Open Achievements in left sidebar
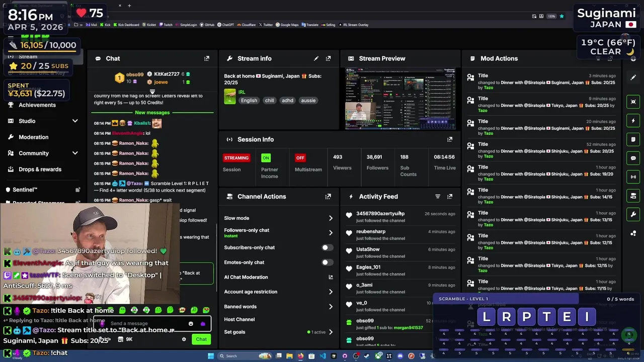 coord(37,105)
